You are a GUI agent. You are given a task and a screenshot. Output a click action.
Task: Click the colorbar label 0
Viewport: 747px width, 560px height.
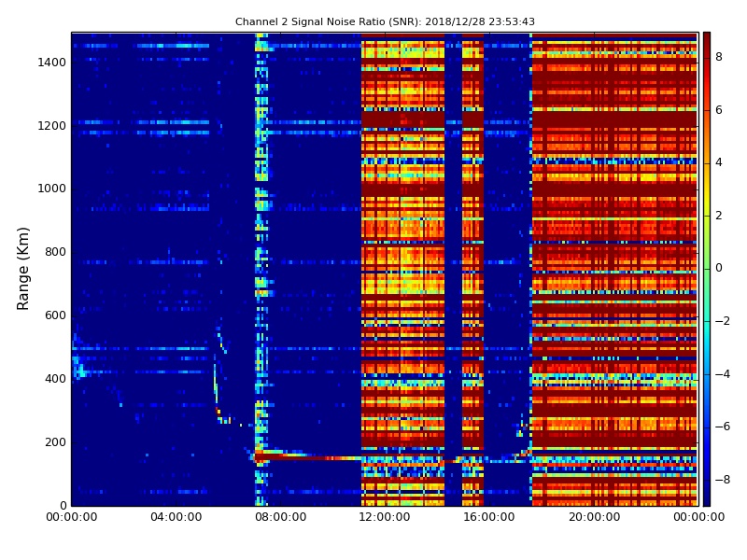[x=719, y=268]
